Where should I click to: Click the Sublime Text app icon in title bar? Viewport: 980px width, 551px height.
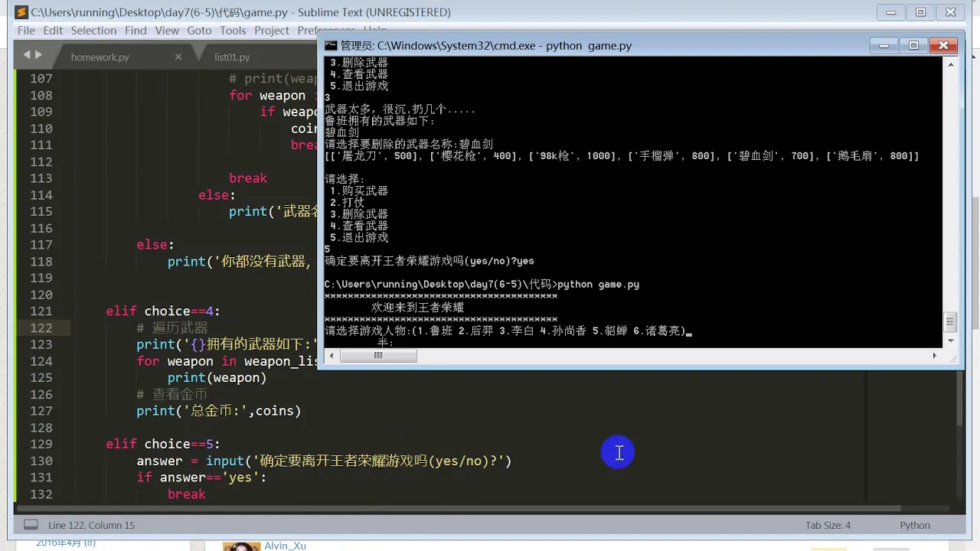tap(21, 12)
